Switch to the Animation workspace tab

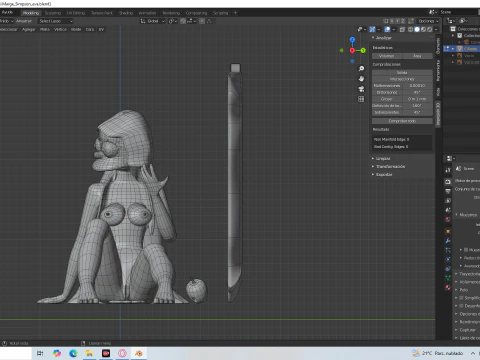tap(147, 13)
